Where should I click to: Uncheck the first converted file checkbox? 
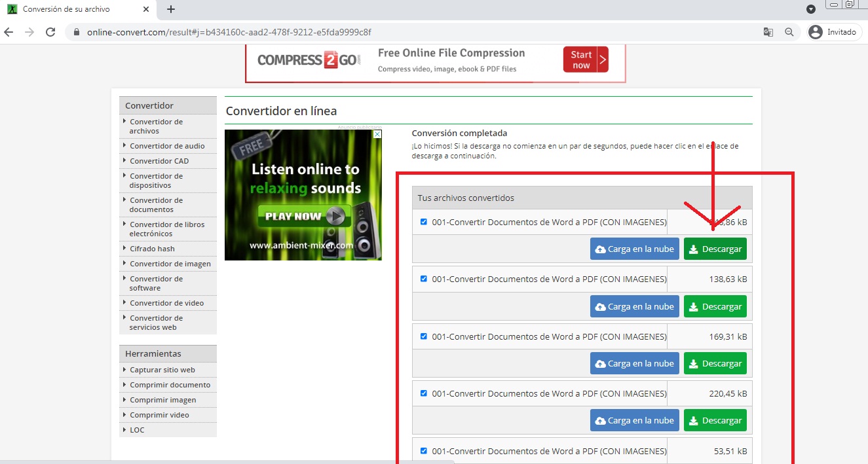[x=424, y=222]
